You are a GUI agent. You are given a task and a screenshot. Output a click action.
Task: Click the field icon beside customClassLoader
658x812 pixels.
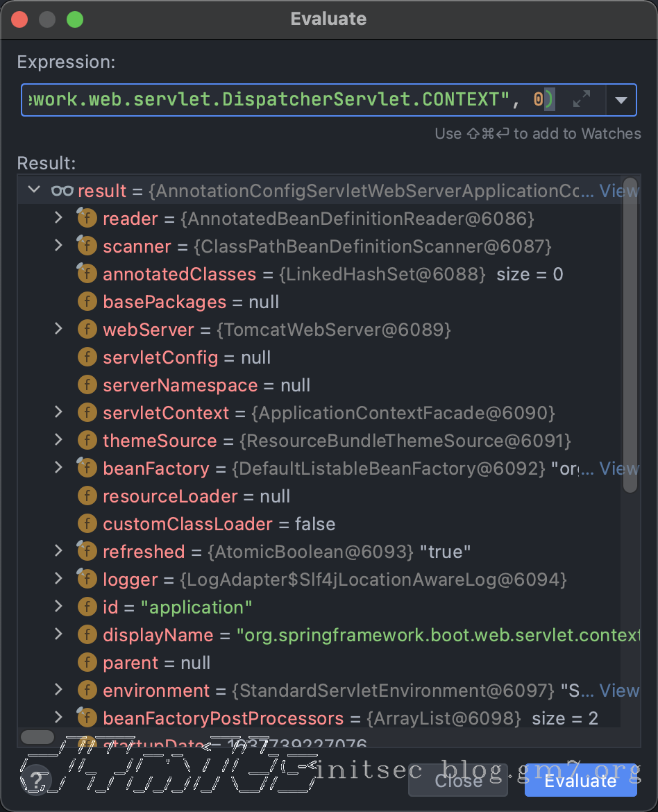point(87,524)
